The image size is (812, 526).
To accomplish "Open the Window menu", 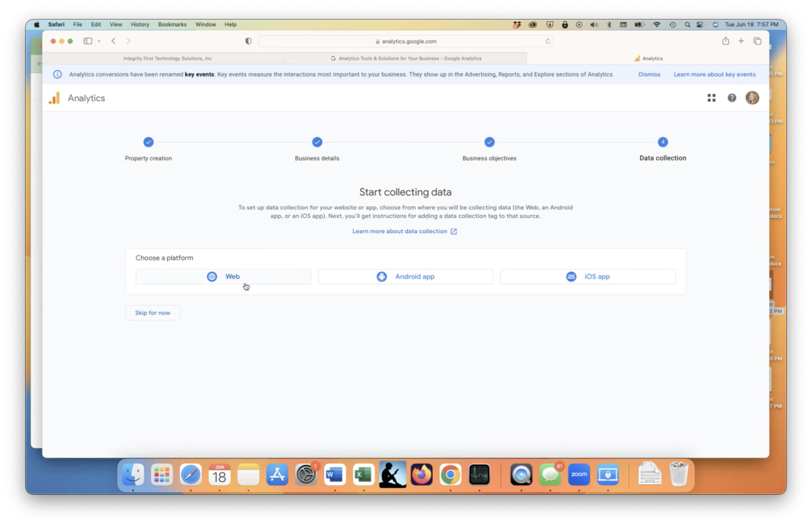I will [x=206, y=24].
